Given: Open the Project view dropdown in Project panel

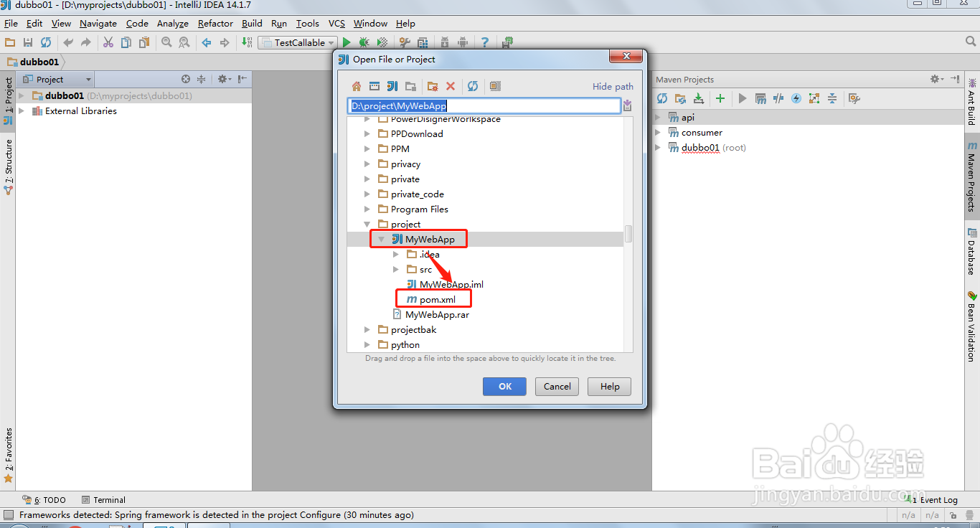Looking at the screenshot, I should tap(57, 80).
